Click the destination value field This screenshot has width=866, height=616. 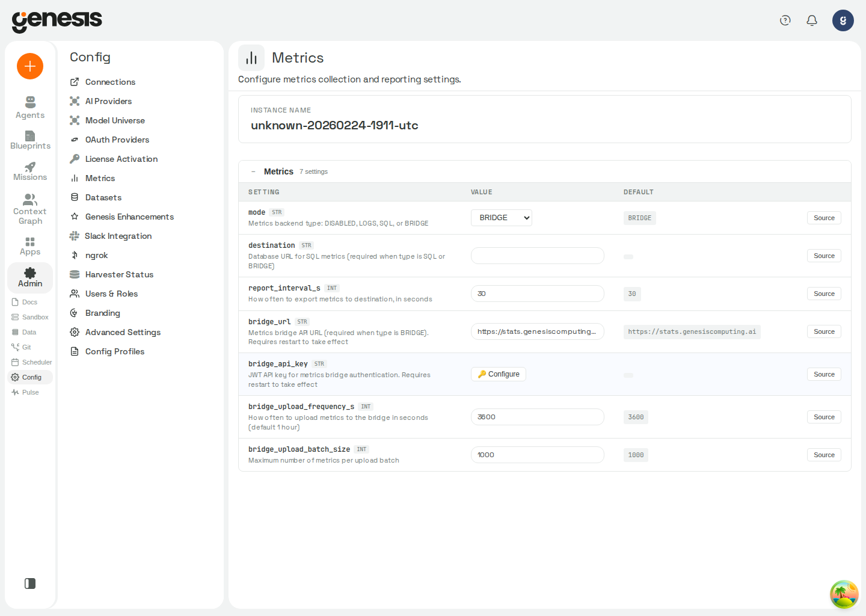[x=538, y=256]
